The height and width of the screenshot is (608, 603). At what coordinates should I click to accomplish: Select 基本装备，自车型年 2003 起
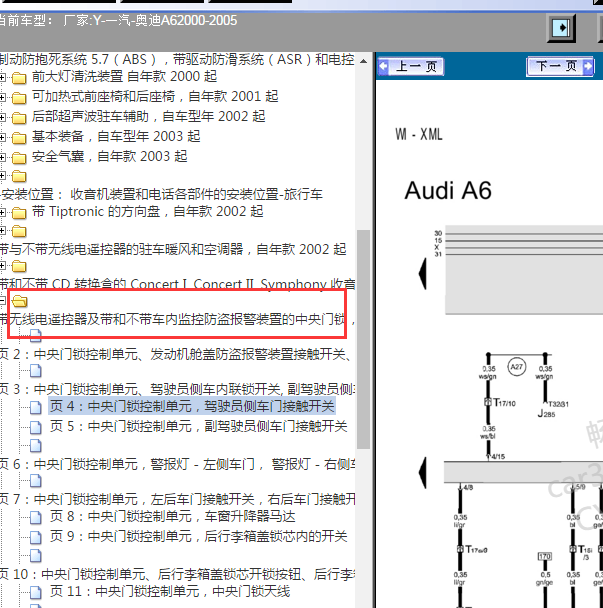click(116, 136)
